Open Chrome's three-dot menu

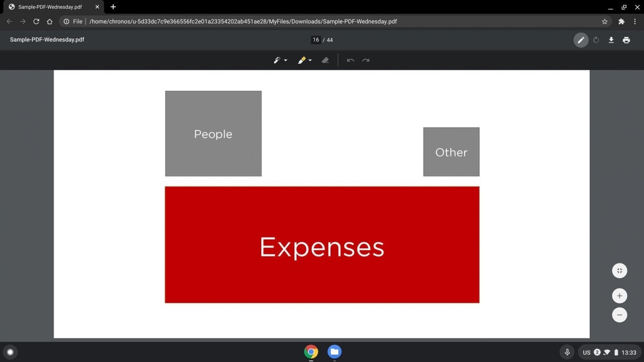(635, 21)
